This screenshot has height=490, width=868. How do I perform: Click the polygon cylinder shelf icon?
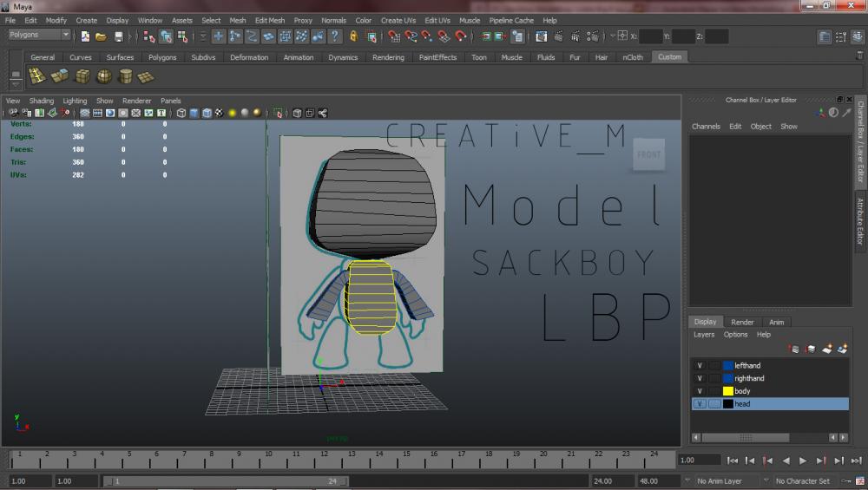click(x=126, y=76)
